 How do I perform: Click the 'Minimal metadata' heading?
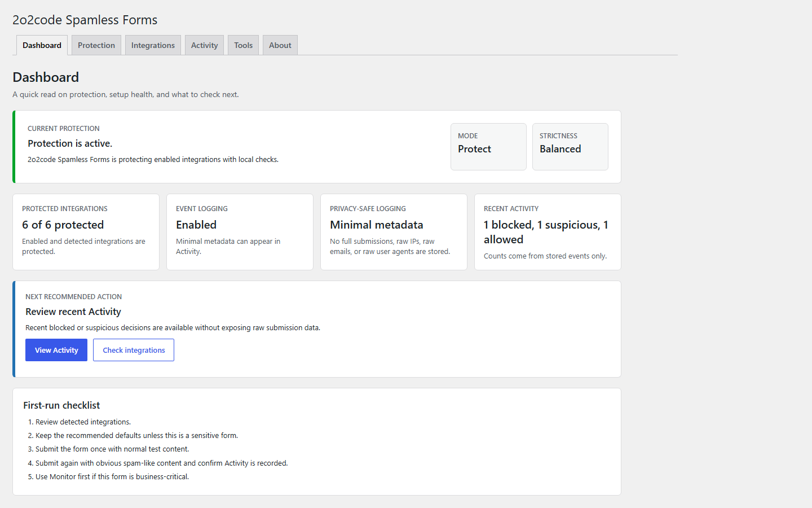tap(377, 225)
